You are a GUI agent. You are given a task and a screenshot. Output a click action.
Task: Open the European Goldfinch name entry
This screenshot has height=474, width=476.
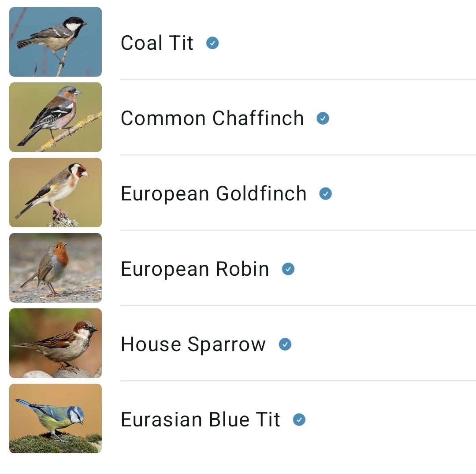pyautogui.click(x=213, y=194)
